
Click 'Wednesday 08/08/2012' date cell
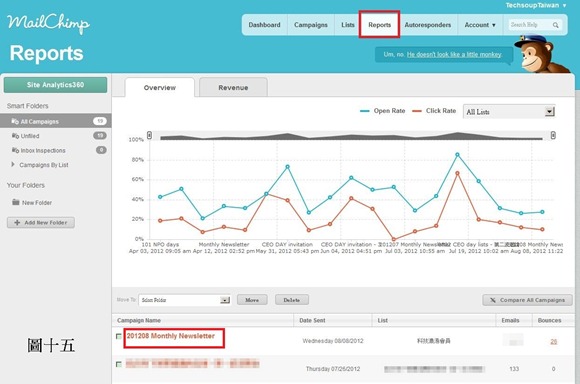(x=333, y=341)
